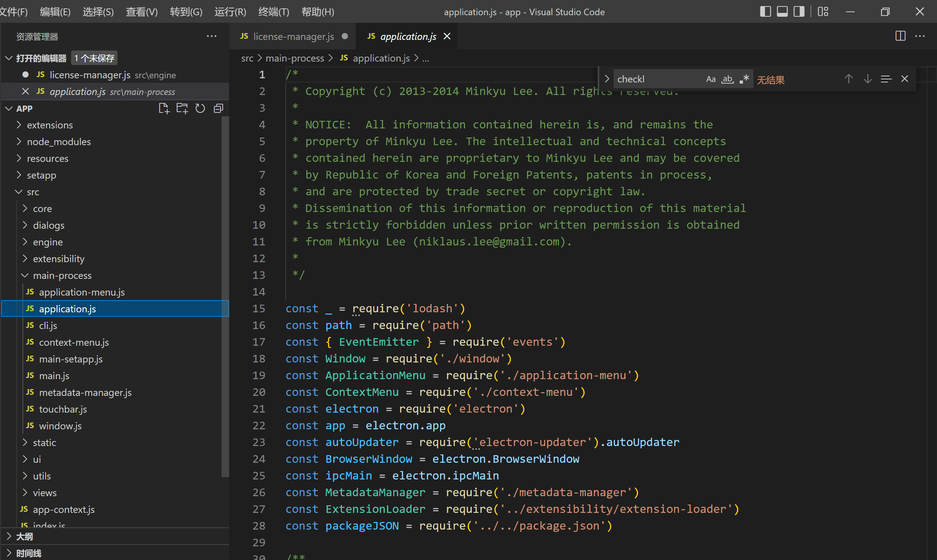The width and height of the screenshot is (937, 560).
Task: Click unsaved dot on license-manager.js tab
Action: tap(345, 36)
